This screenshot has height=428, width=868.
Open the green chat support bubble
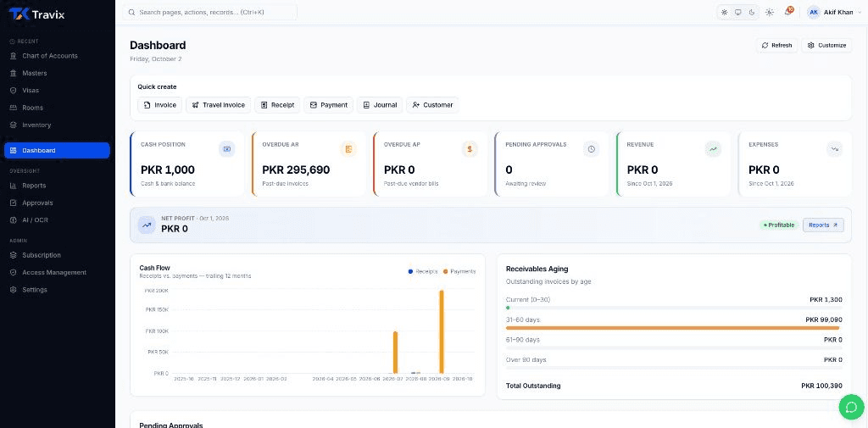tap(849, 407)
